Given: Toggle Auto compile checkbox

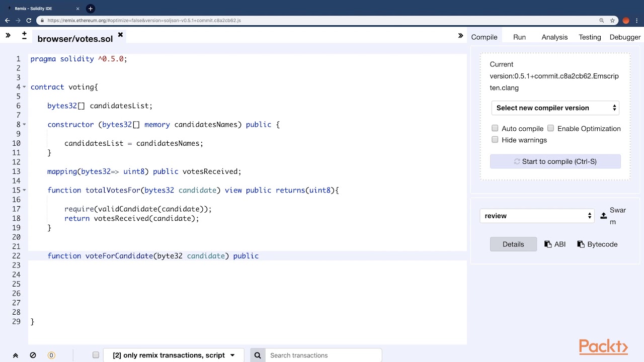Looking at the screenshot, I should (495, 128).
